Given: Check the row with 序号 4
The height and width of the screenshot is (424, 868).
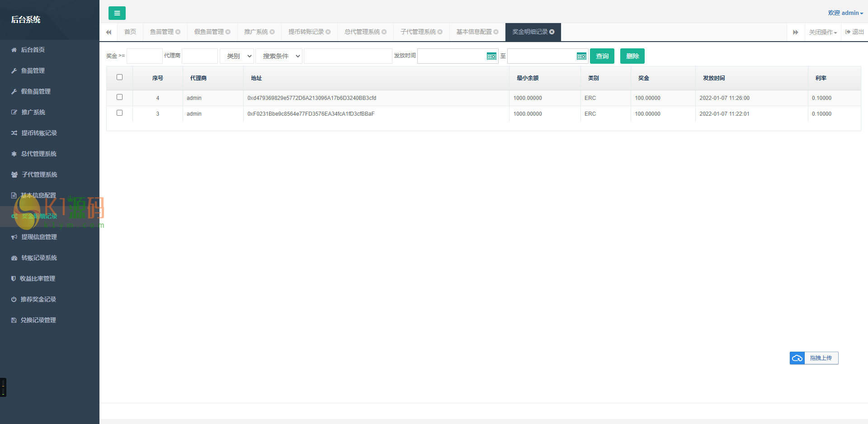Looking at the screenshot, I should (x=119, y=97).
